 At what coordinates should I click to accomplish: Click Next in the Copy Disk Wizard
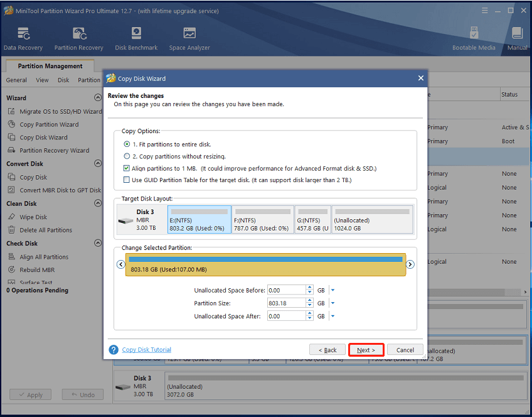coord(366,350)
